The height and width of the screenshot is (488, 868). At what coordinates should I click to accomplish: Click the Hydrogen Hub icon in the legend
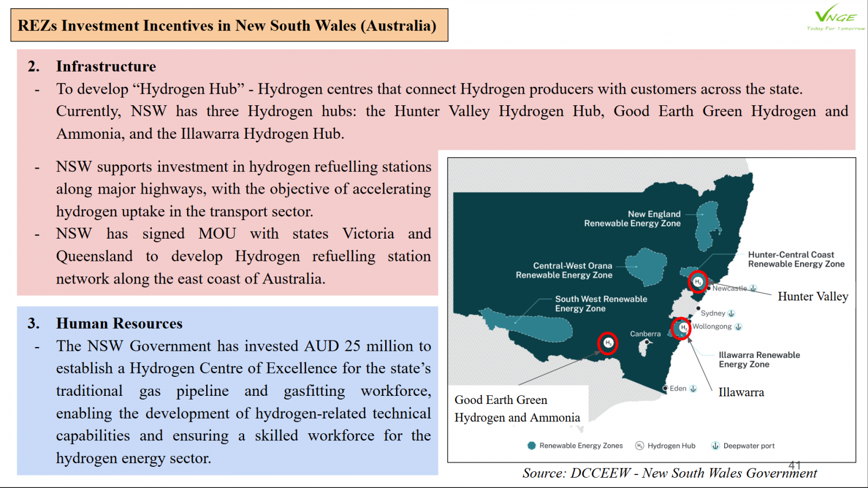point(640,446)
